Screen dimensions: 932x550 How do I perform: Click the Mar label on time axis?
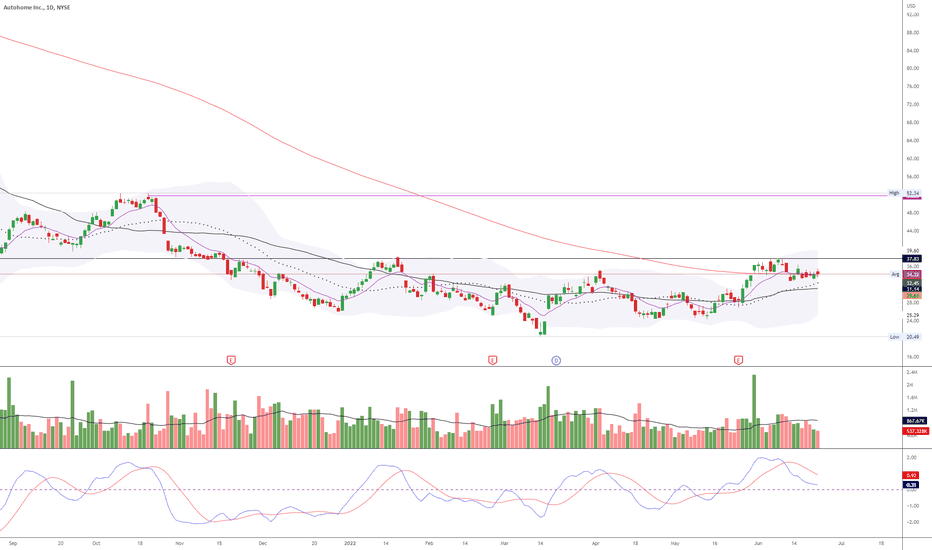pos(505,543)
